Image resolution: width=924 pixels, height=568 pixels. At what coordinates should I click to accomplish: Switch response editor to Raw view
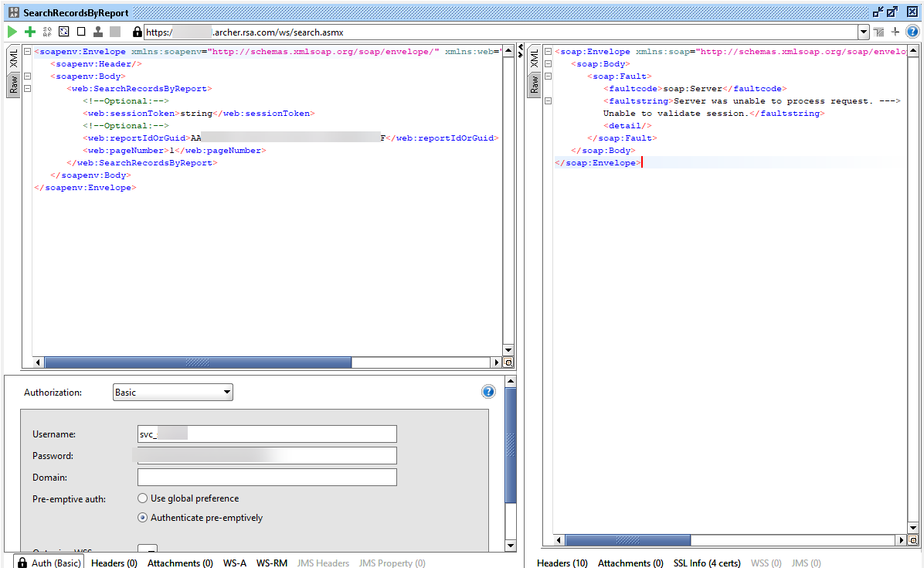534,84
